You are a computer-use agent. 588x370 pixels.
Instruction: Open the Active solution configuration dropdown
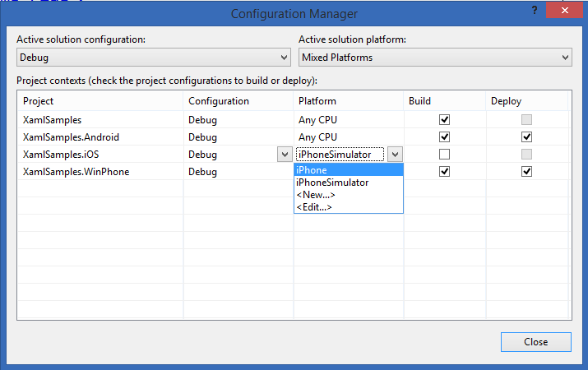coord(154,58)
